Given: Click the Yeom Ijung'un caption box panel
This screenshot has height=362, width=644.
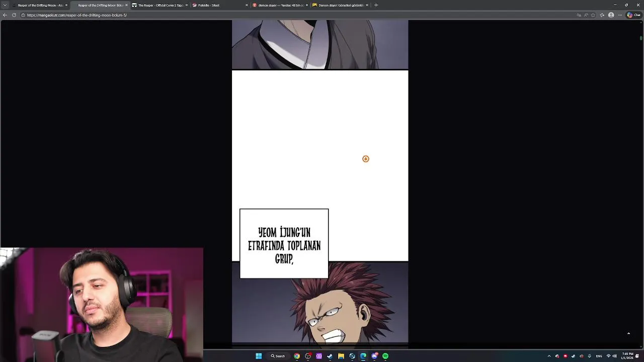Looking at the screenshot, I should pyautogui.click(x=284, y=244).
